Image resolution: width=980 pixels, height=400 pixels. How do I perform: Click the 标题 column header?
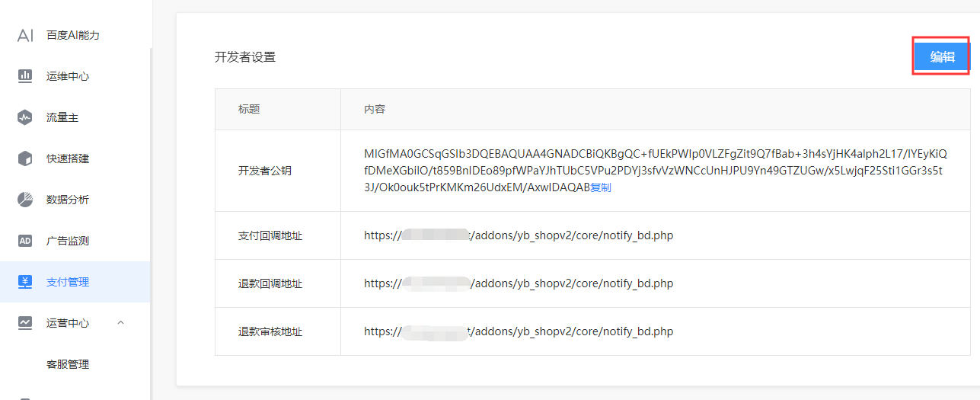point(249,109)
